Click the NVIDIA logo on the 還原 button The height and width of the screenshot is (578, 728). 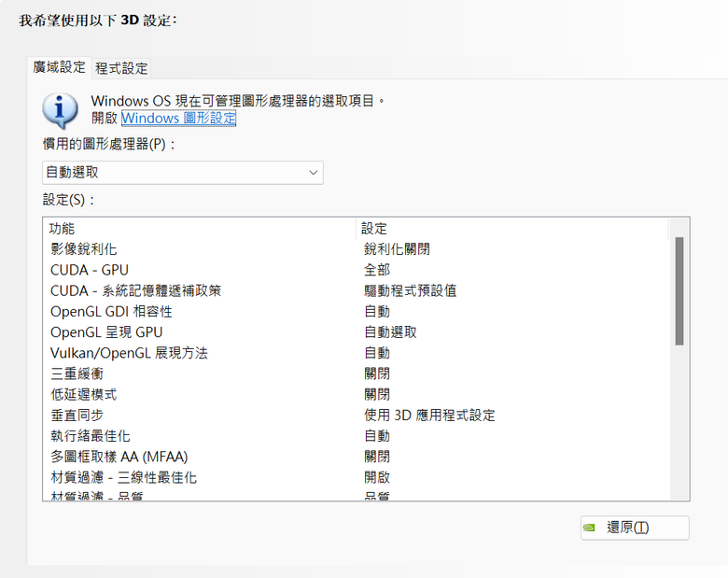[590, 528]
